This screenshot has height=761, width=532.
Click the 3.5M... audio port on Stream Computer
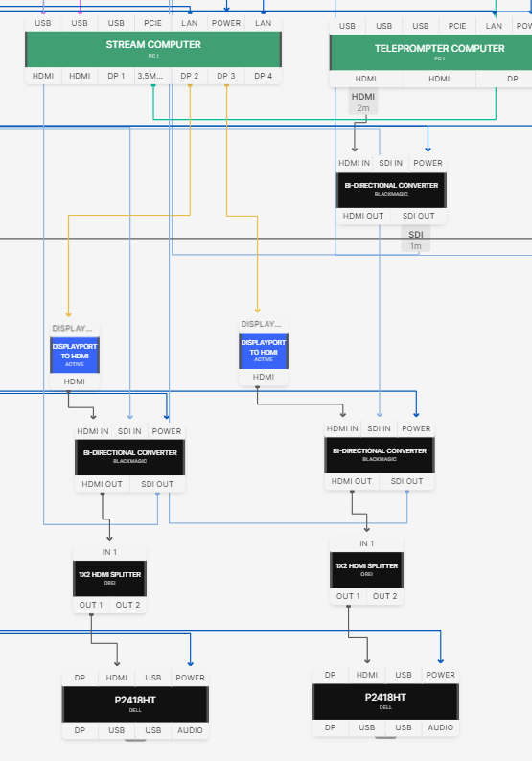[x=153, y=76]
